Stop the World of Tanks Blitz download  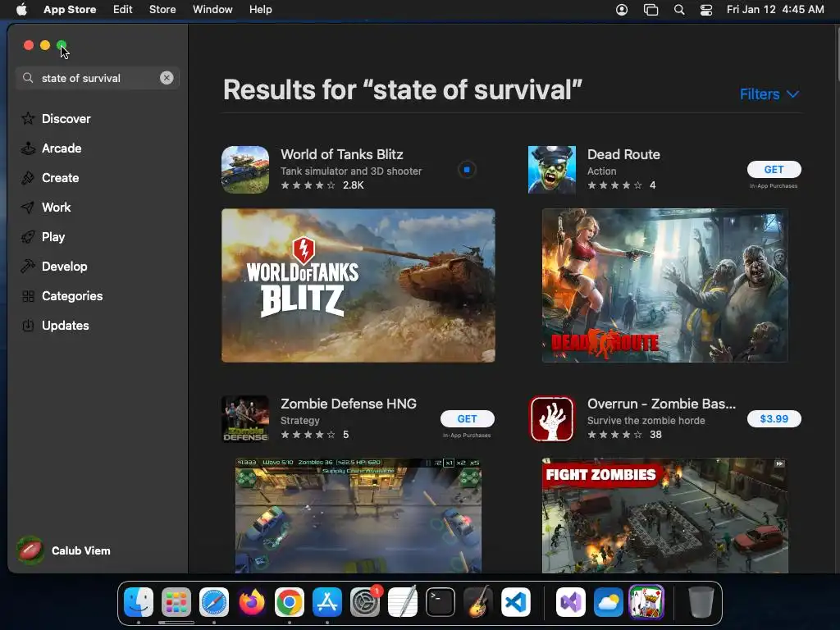(467, 170)
